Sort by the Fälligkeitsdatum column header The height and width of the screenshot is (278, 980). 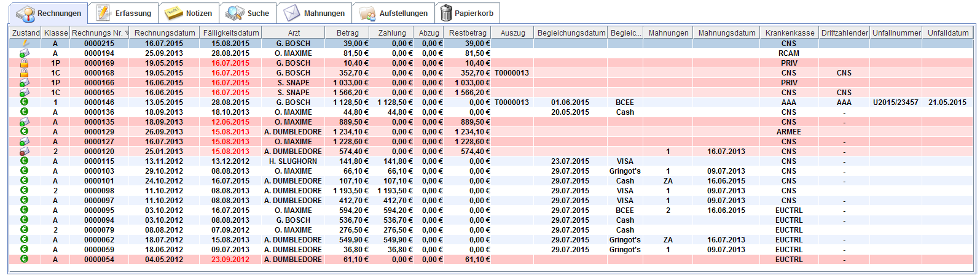230,33
